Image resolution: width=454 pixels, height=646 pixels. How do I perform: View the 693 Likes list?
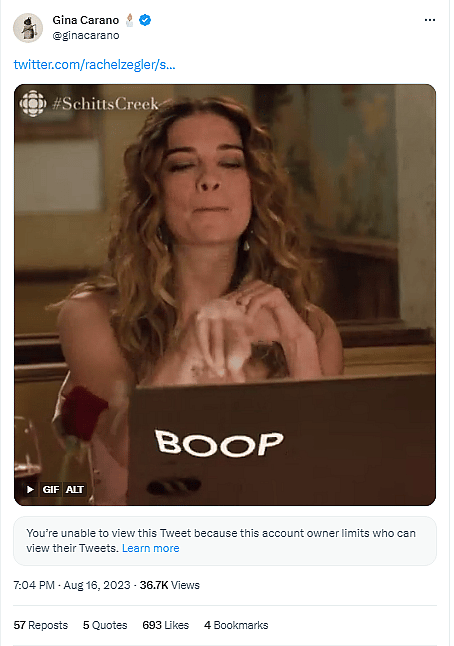tap(166, 625)
